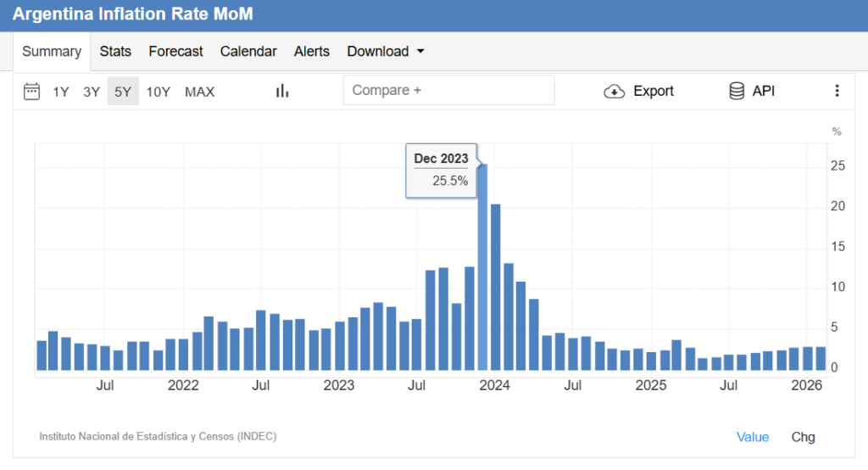This screenshot has width=868, height=470.
Task: Switch to the Forecast tab
Action: point(175,52)
